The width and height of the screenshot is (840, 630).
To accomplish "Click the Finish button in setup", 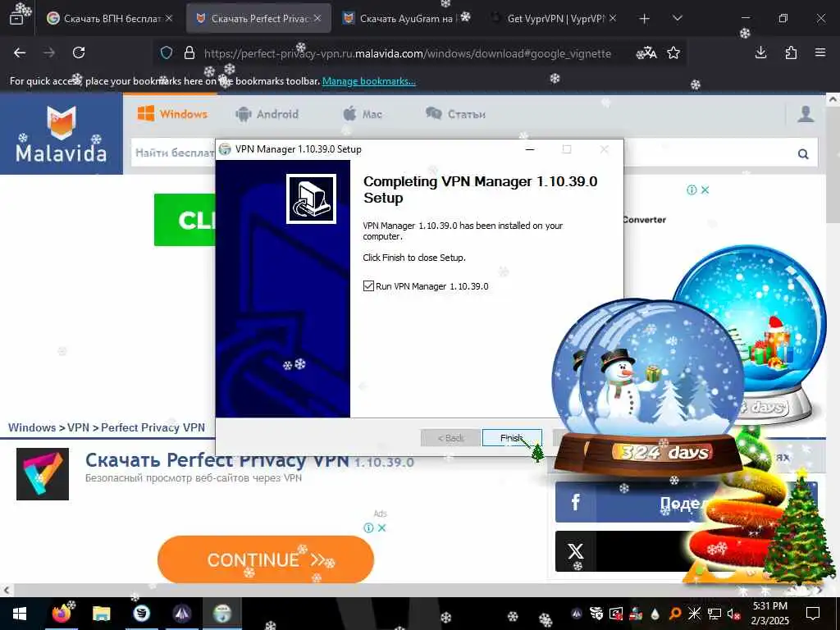I will (x=512, y=438).
